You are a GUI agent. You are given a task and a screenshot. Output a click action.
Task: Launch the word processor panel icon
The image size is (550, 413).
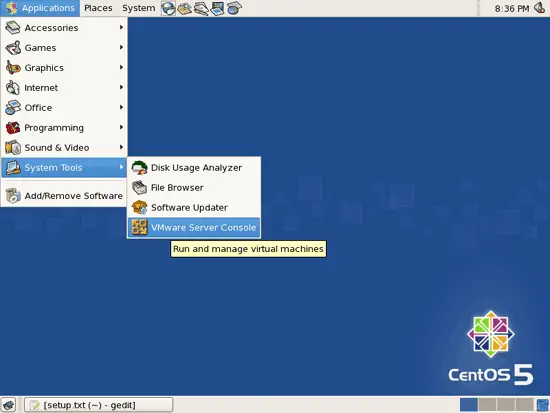click(201, 8)
